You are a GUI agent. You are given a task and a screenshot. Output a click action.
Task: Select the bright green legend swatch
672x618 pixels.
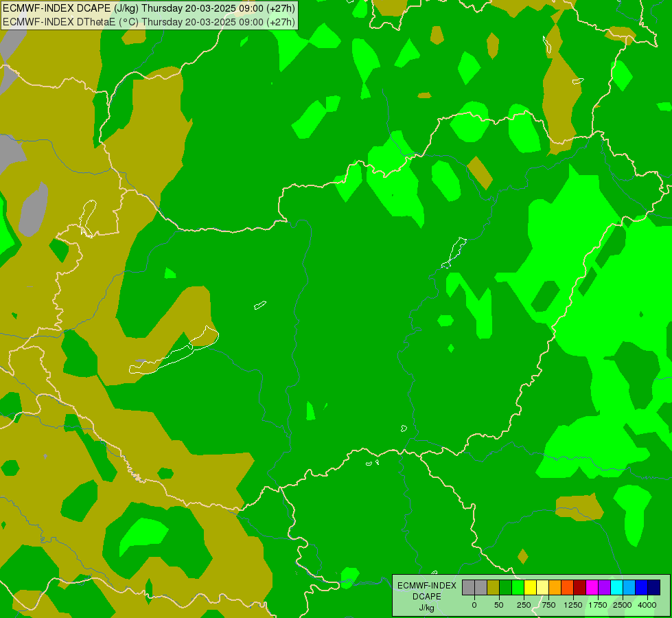point(518,587)
